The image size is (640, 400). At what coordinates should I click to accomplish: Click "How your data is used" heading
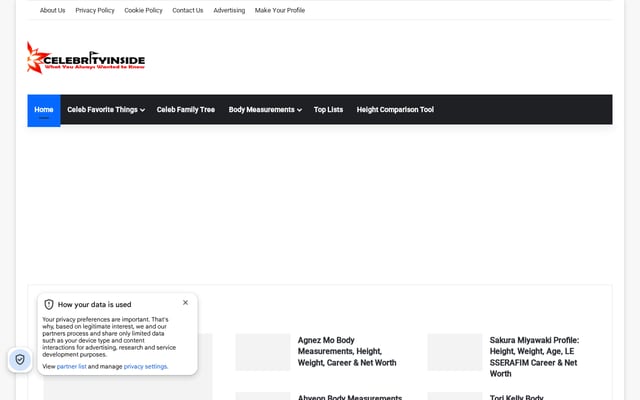[94, 304]
